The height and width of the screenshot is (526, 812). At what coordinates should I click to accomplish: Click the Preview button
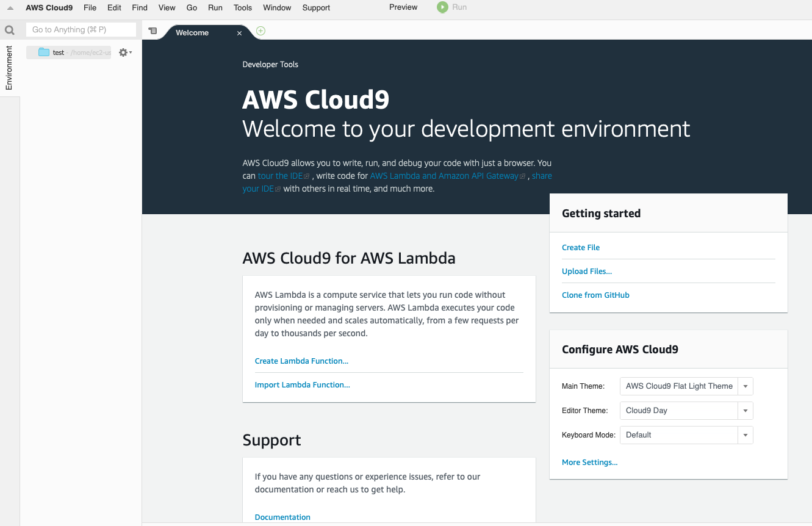403,7
